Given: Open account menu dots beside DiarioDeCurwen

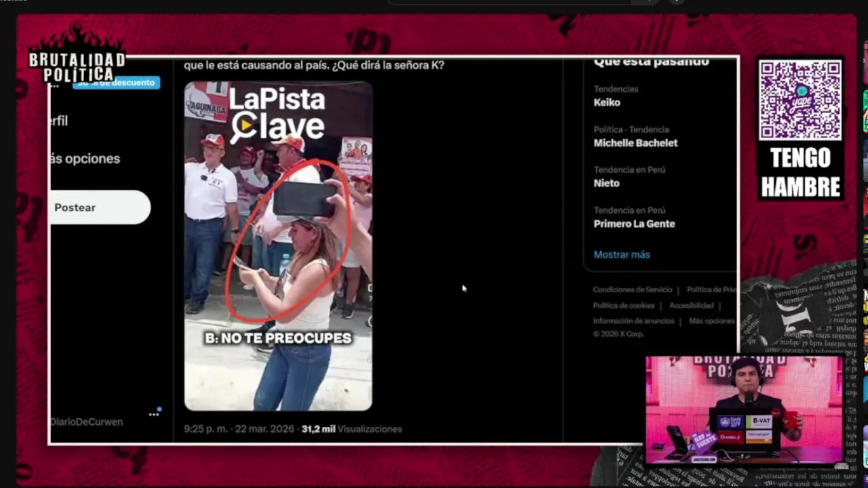Looking at the screenshot, I should pyautogui.click(x=155, y=413).
